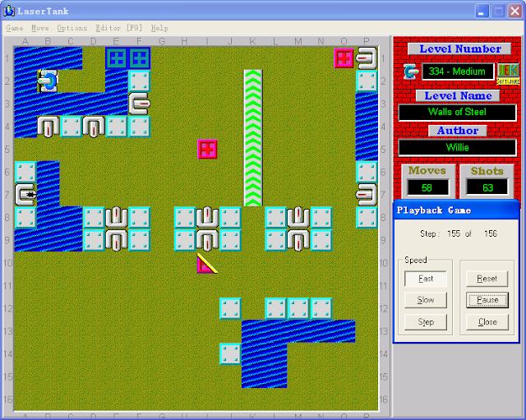Open the Editor [F9] menu
This screenshot has height=420, width=526.
click(x=118, y=28)
